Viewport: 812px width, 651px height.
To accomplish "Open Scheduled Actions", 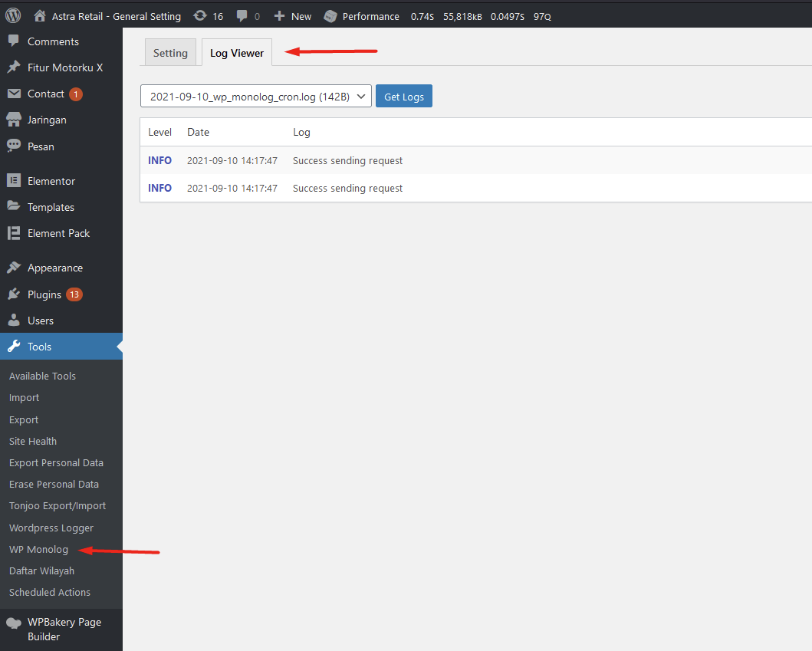I will point(50,592).
